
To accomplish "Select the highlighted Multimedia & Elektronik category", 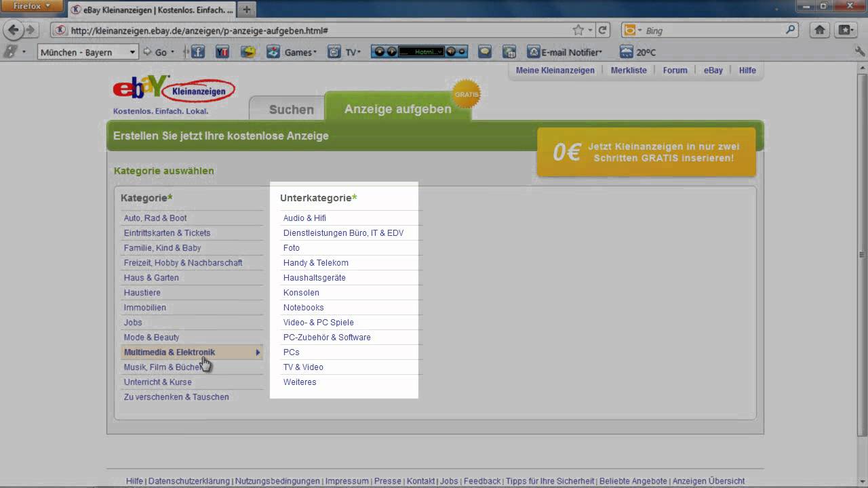I will (x=192, y=352).
